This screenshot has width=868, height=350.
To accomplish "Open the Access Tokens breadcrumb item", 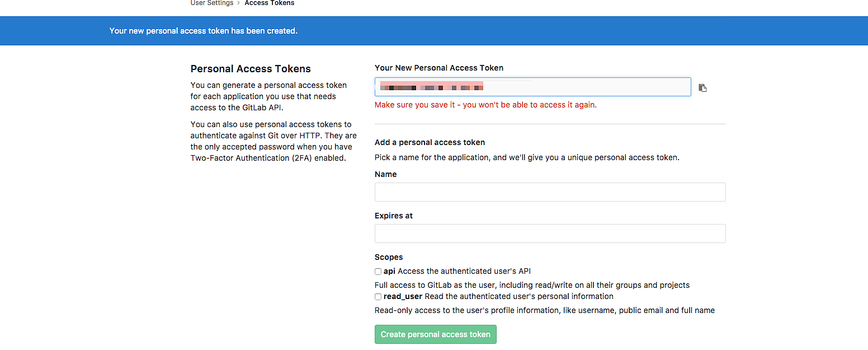I will point(269,3).
